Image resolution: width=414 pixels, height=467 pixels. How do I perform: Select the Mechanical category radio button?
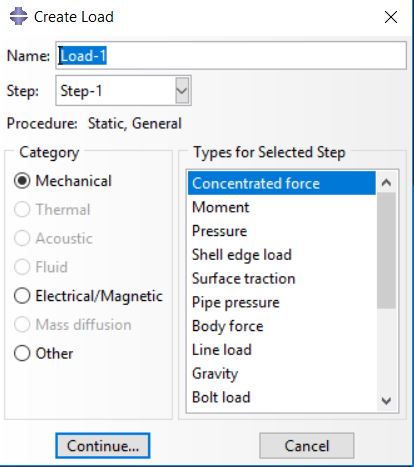tap(22, 181)
